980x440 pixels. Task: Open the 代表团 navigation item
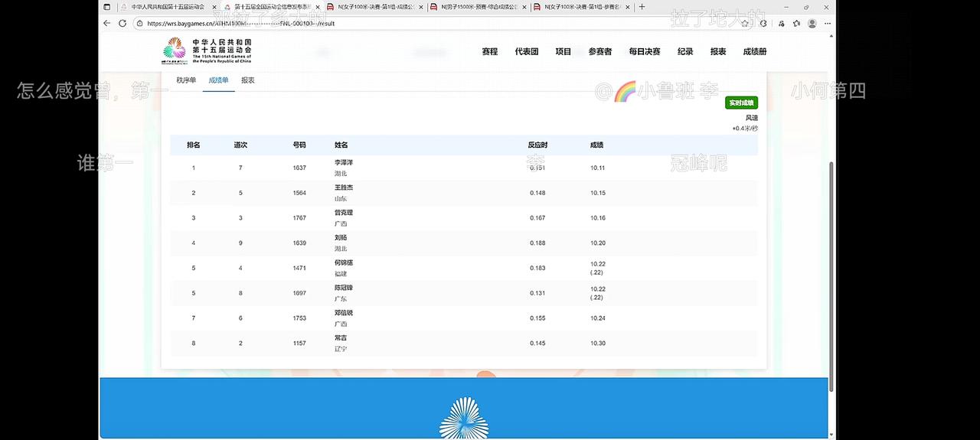point(526,52)
